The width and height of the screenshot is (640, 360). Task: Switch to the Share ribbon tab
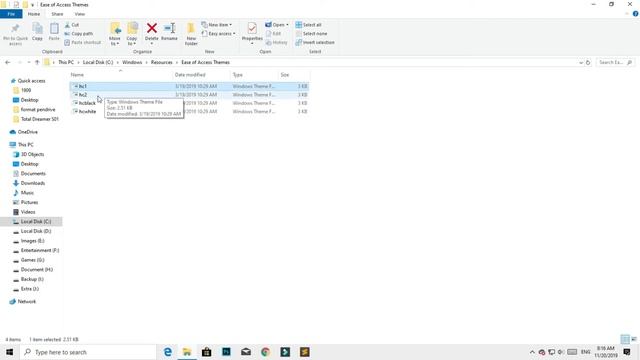coord(57,14)
